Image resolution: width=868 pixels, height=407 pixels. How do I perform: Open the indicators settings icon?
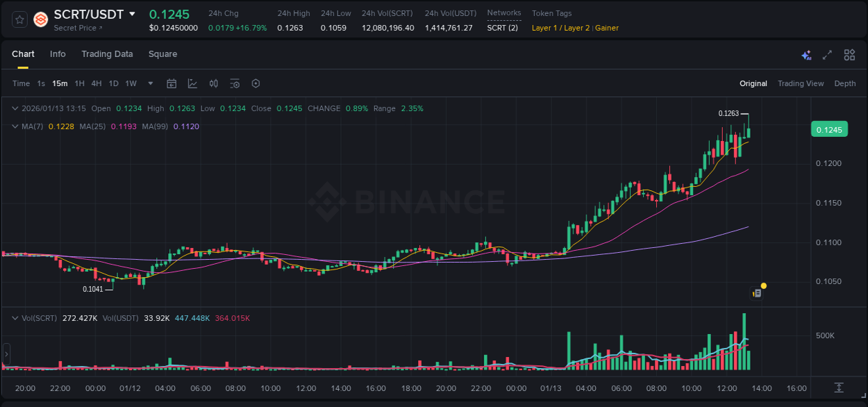tap(235, 83)
